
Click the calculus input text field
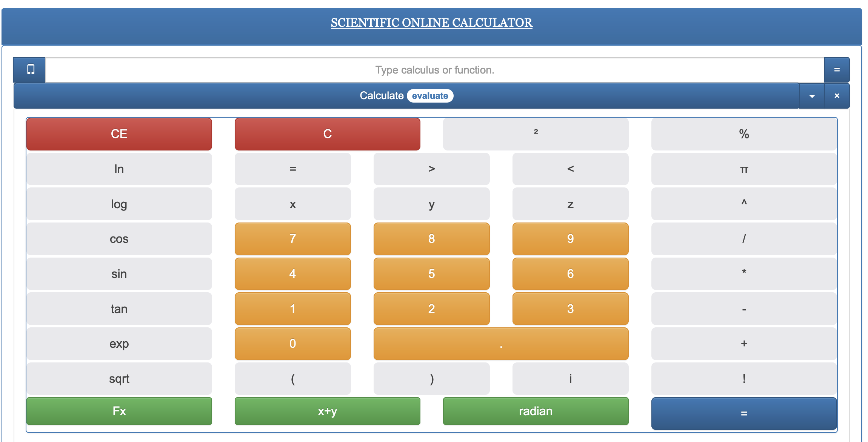pos(434,70)
